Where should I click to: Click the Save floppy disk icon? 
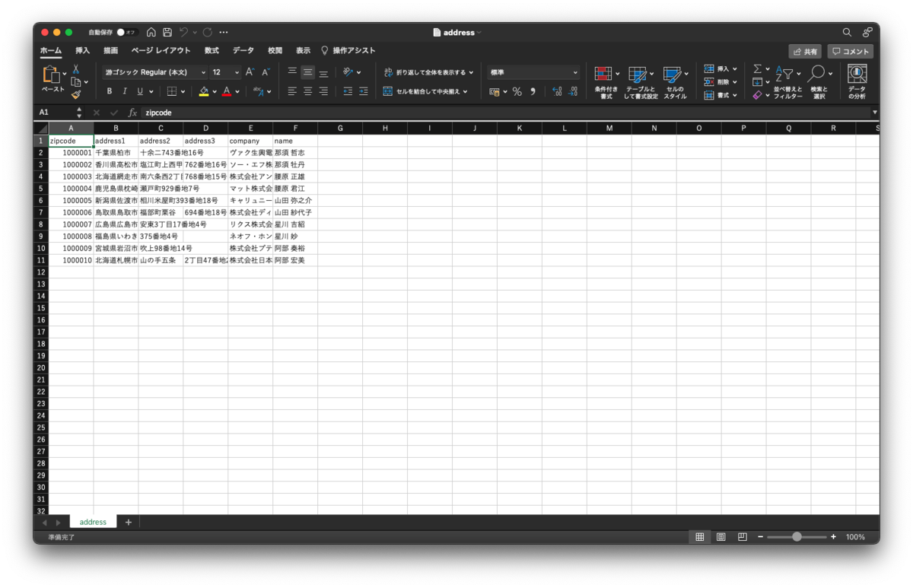(167, 32)
